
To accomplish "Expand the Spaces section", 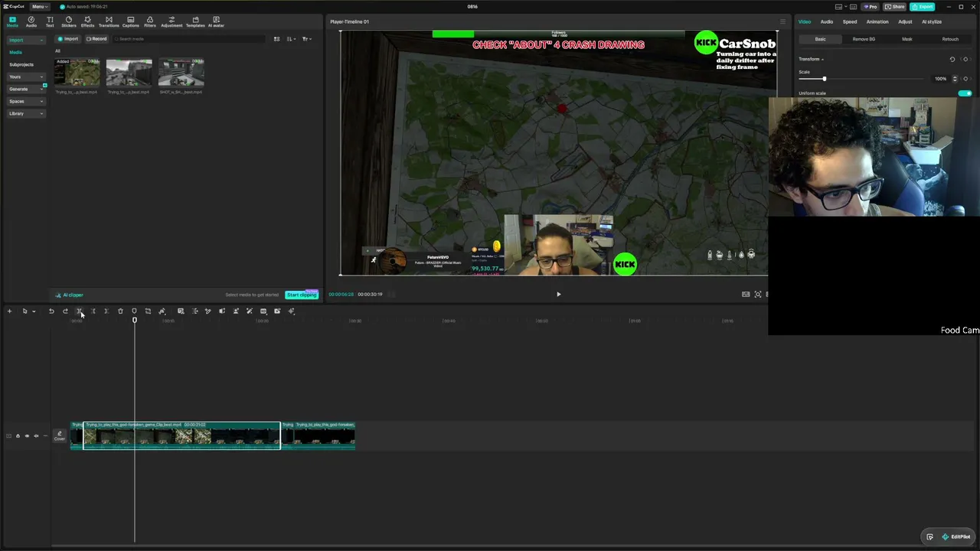I will point(27,101).
